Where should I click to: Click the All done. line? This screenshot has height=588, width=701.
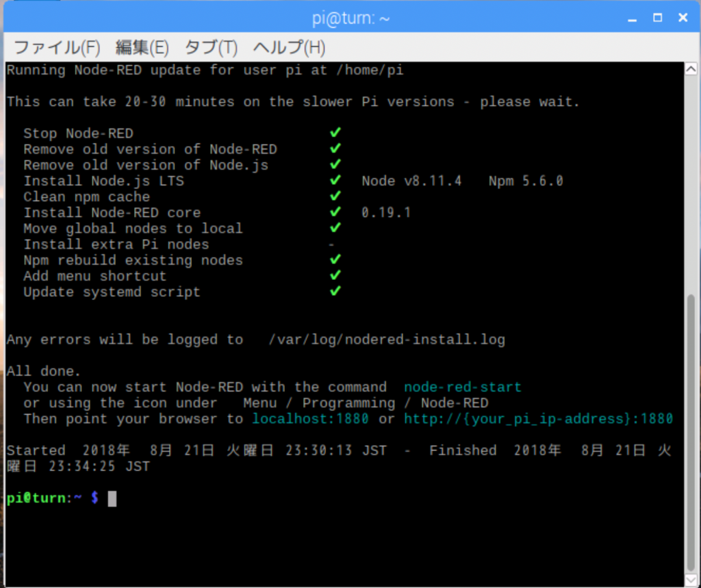coord(43,371)
